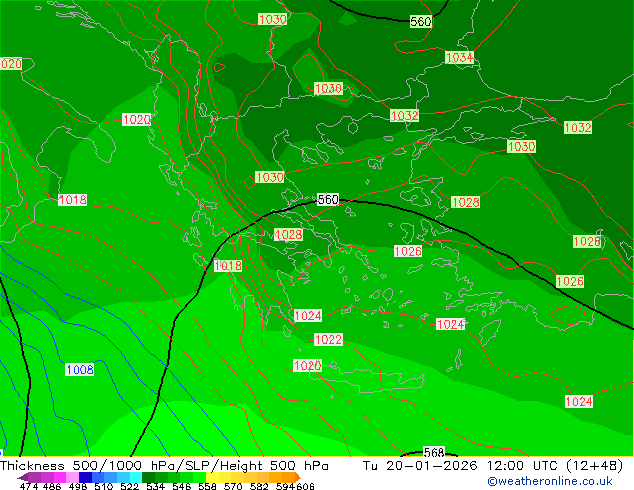634x490 pixels.
Task: Click the legend value 606
Action: click(x=305, y=486)
